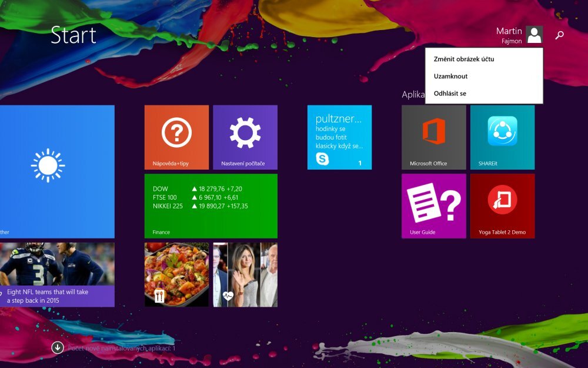
Task: Launch Skype from the pultzner tile
Action: (x=340, y=137)
